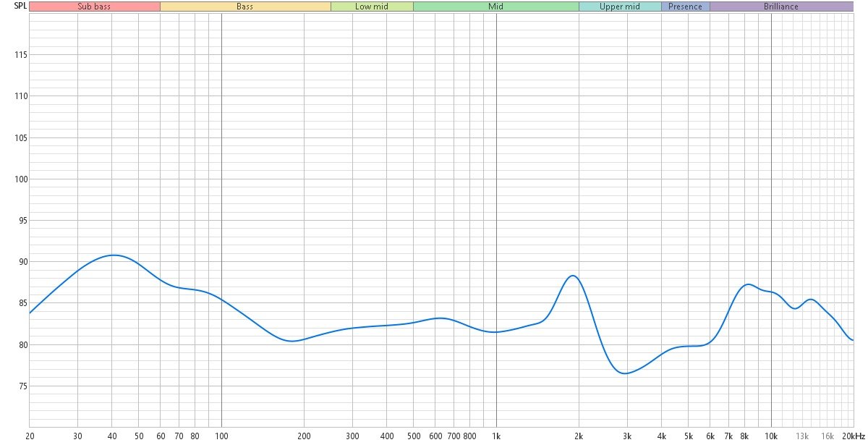Click the curve's treble peak near 8k
The image size is (868, 445).
pyautogui.click(x=749, y=284)
